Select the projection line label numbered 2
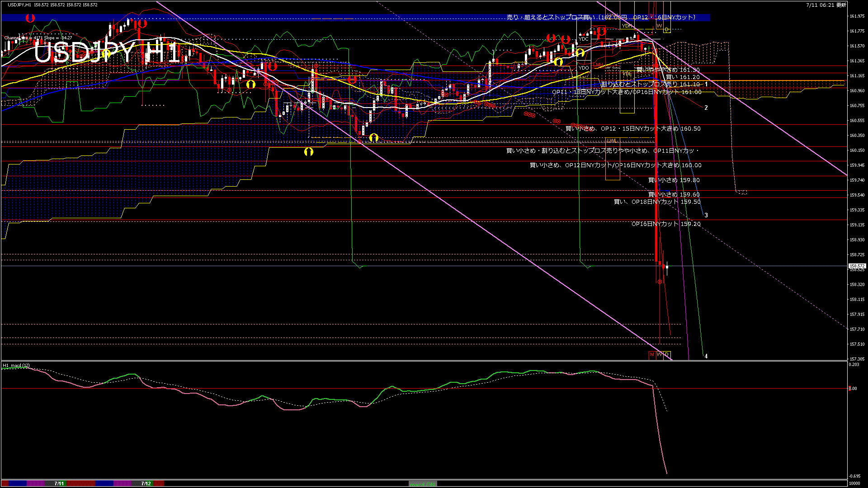 pos(706,108)
